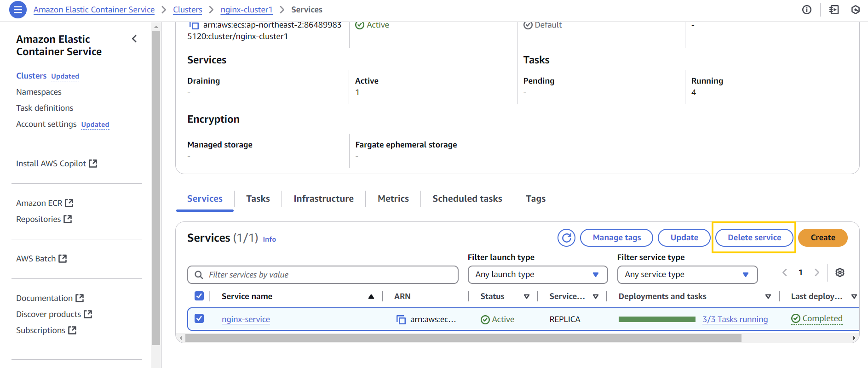
Task: Go to previous page of services
Action: pos(785,272)
